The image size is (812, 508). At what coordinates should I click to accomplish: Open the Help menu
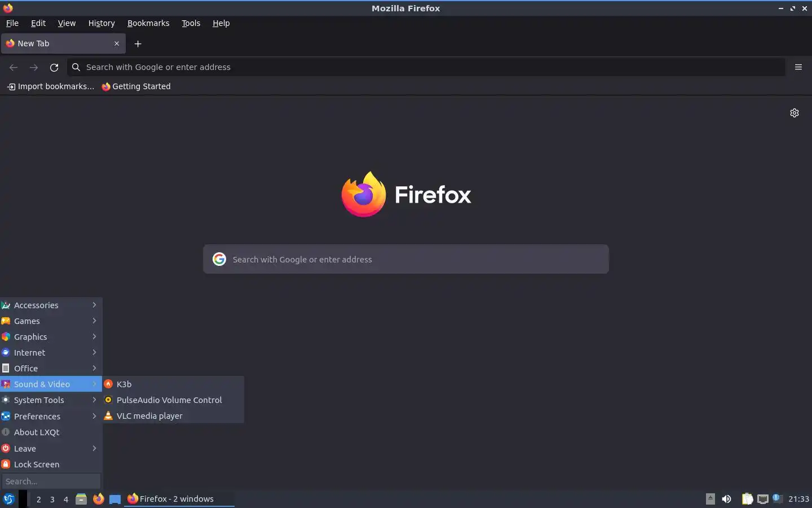pyautogui.click(x=221, y=23)
